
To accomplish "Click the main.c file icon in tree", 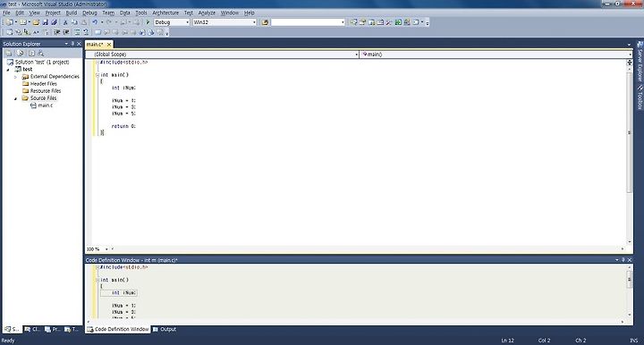I will point(33,105).
